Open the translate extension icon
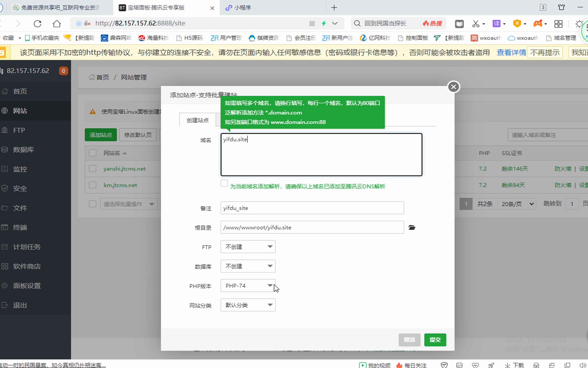 [496, 24]
